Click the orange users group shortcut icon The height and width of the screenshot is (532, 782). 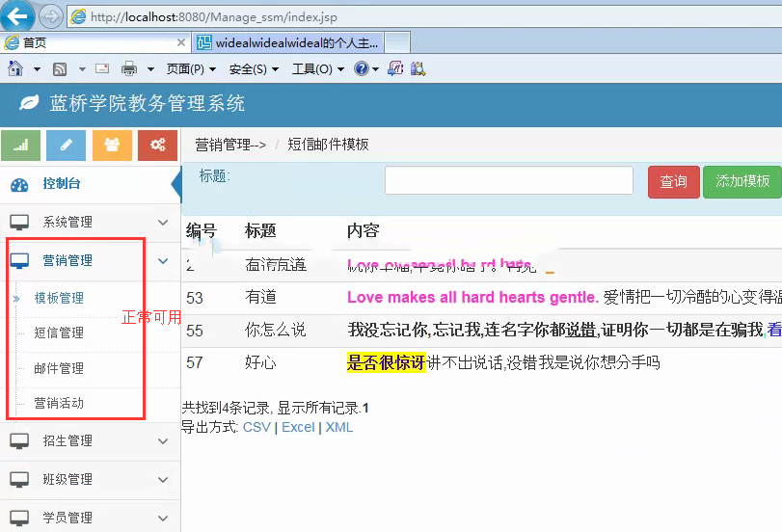tap(112, 146)
